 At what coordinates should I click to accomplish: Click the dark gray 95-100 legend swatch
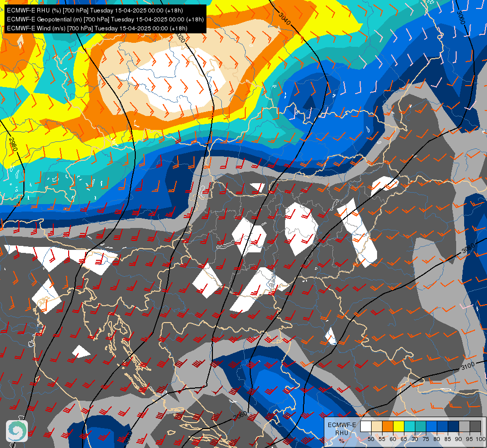(x=475, y=426)
